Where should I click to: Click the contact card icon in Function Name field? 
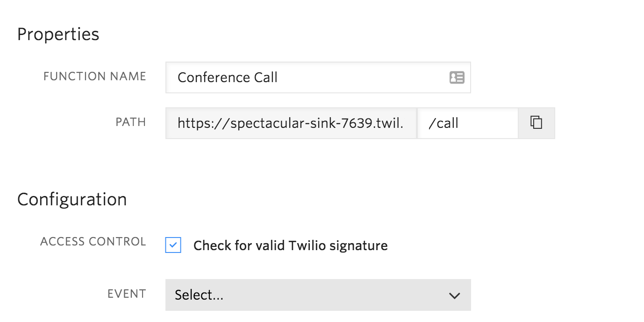click(x=457, y=77)
